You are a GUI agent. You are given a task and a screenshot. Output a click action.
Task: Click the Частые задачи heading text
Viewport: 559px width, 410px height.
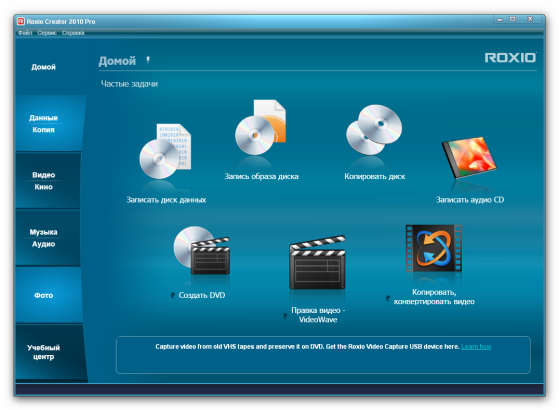click(x=129, y=84)
